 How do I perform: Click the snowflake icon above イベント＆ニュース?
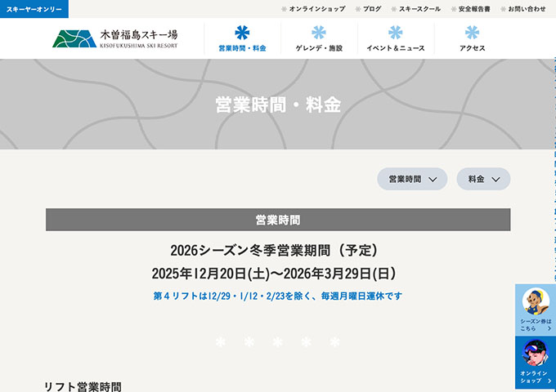point(396,33)
